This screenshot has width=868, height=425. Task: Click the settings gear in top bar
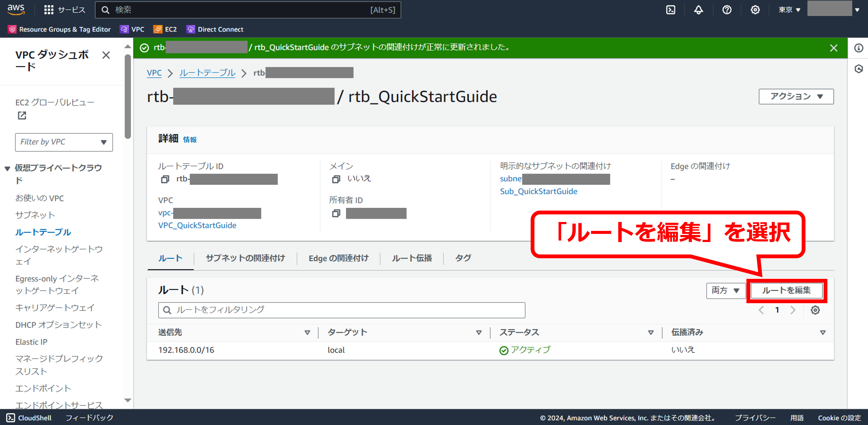click(755, 10)
